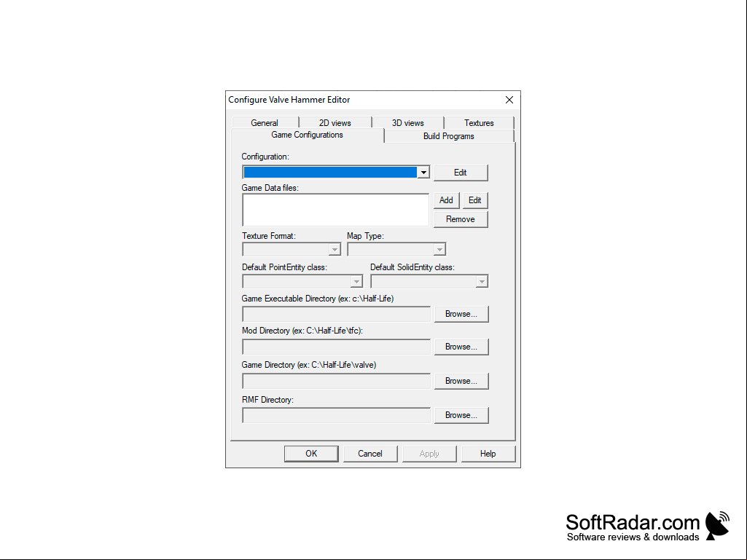Focus the Game Executable Directory field
Viewport: 747px width, 560px height.
(337, 315)
